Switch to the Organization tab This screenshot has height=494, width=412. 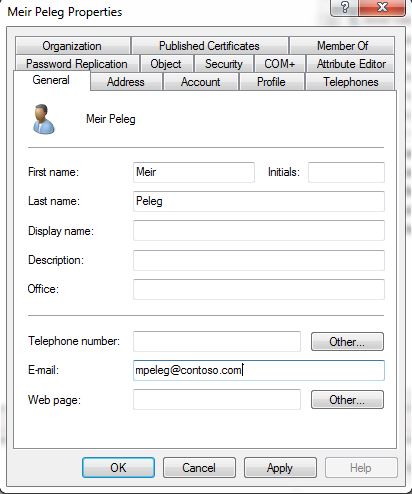point(72,46)
